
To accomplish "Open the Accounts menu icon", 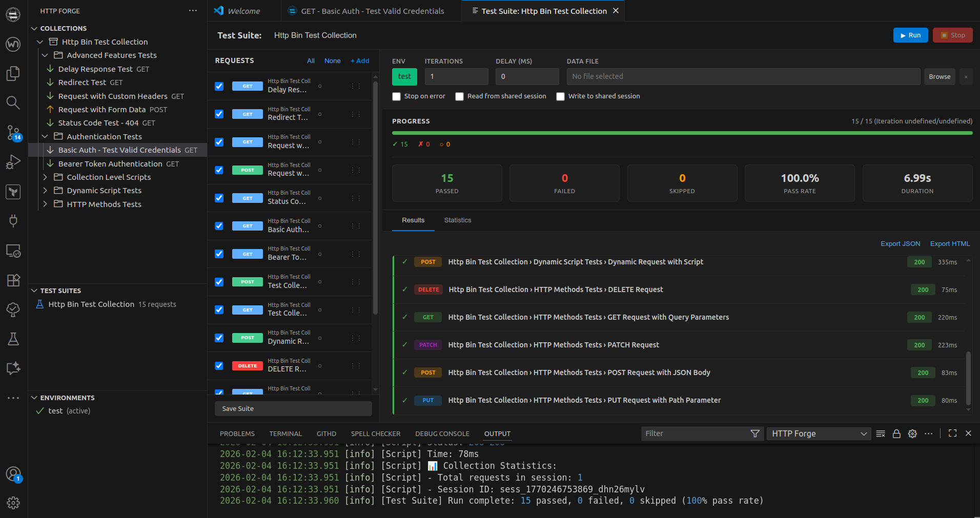I will 13,474.
